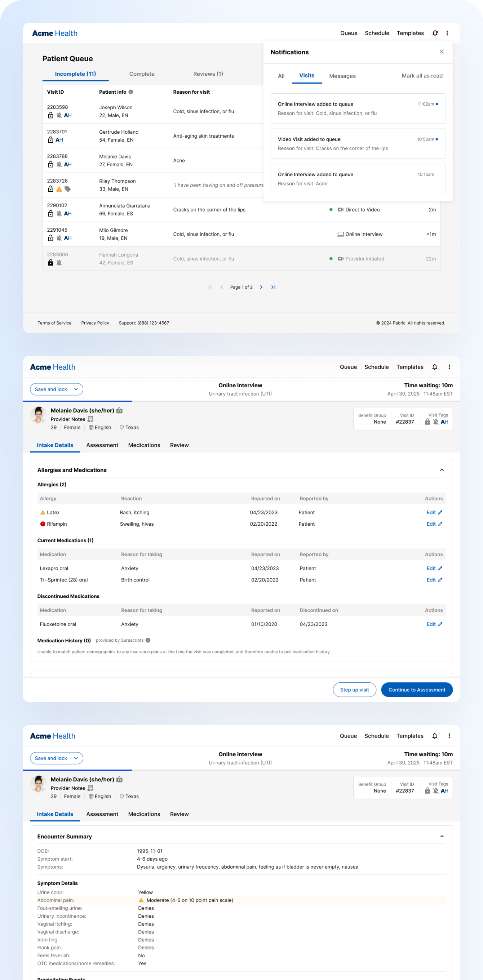Open kebab menu on Patient Queue screen
The image size is (483, 980).
[447, 33]
